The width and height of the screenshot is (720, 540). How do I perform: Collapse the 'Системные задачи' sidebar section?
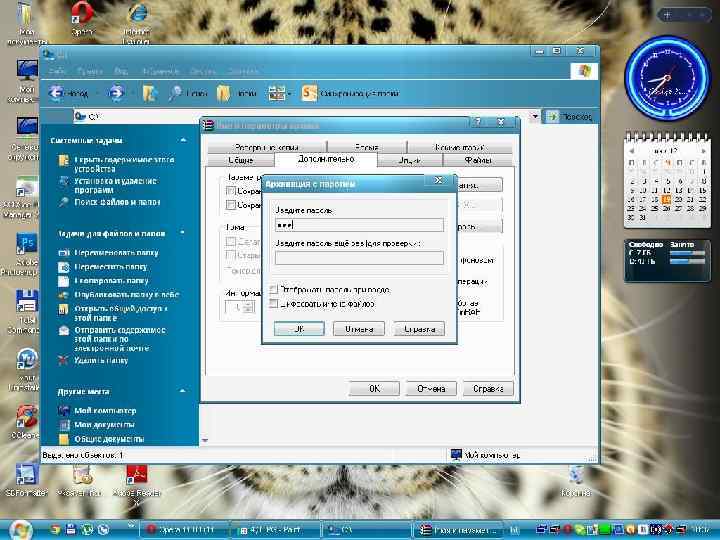coord(183,140)
